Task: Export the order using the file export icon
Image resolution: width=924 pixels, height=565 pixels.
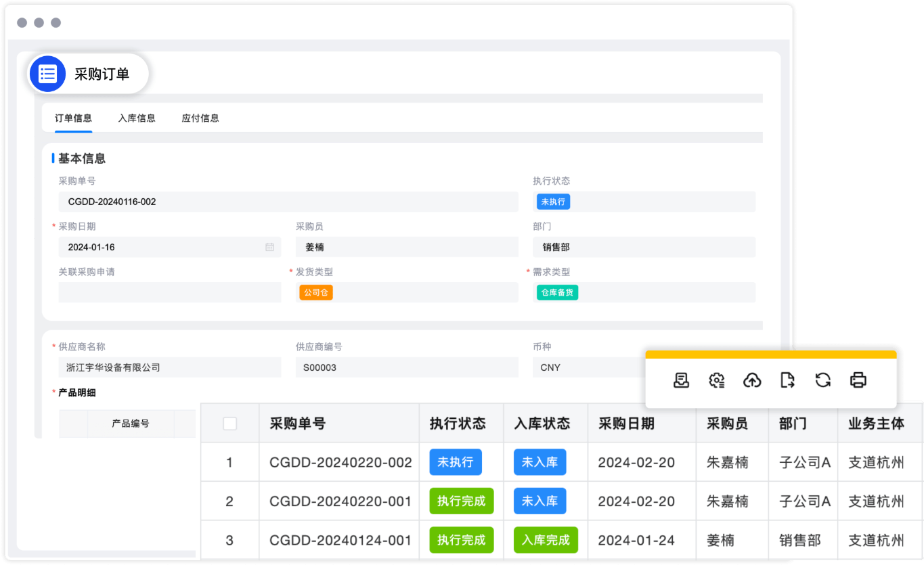Action: click(787, 380)
